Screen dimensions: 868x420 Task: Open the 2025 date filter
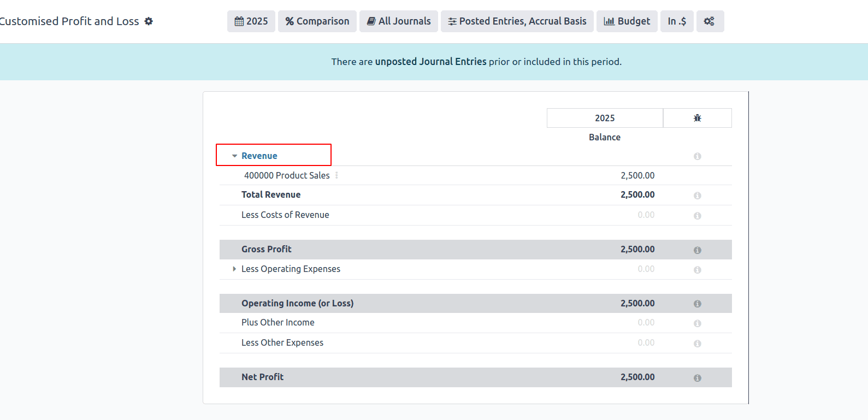pyautogui.click(x=251, y=21)
